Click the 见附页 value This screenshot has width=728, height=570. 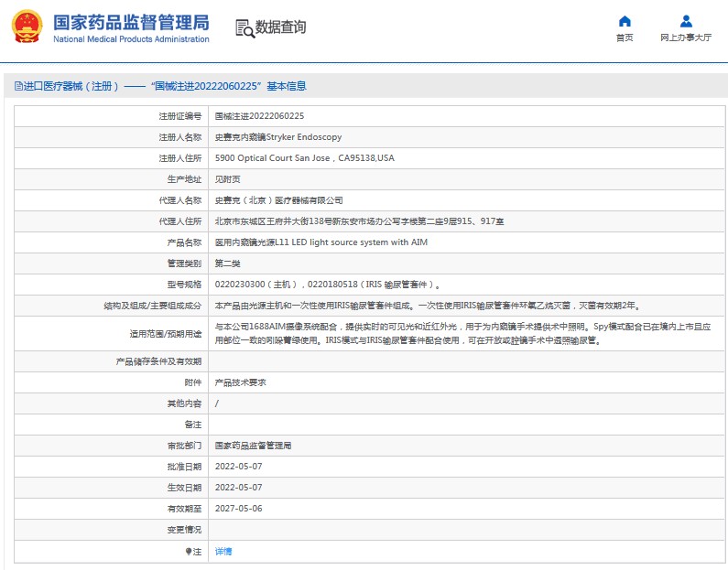pos(227,179)
